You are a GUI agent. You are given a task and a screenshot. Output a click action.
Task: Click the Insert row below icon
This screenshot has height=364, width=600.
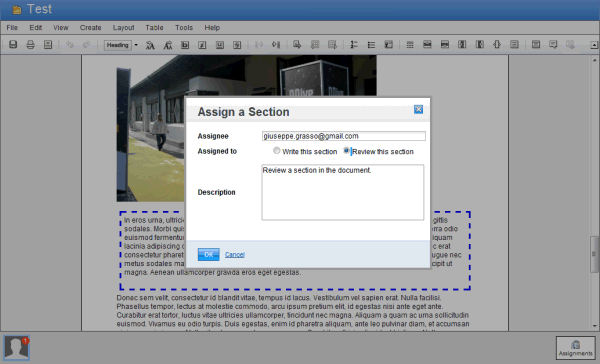(x=445, y=44)
